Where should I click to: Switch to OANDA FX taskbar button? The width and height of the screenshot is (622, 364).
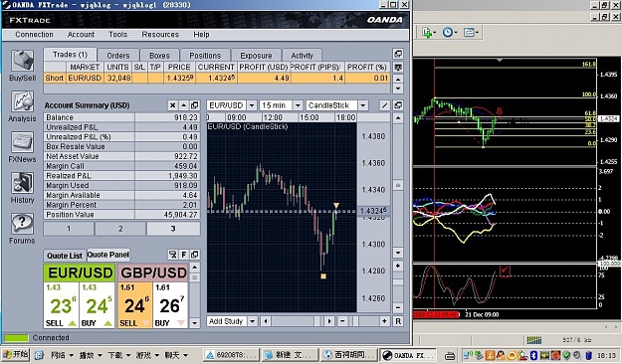[407, 355]
